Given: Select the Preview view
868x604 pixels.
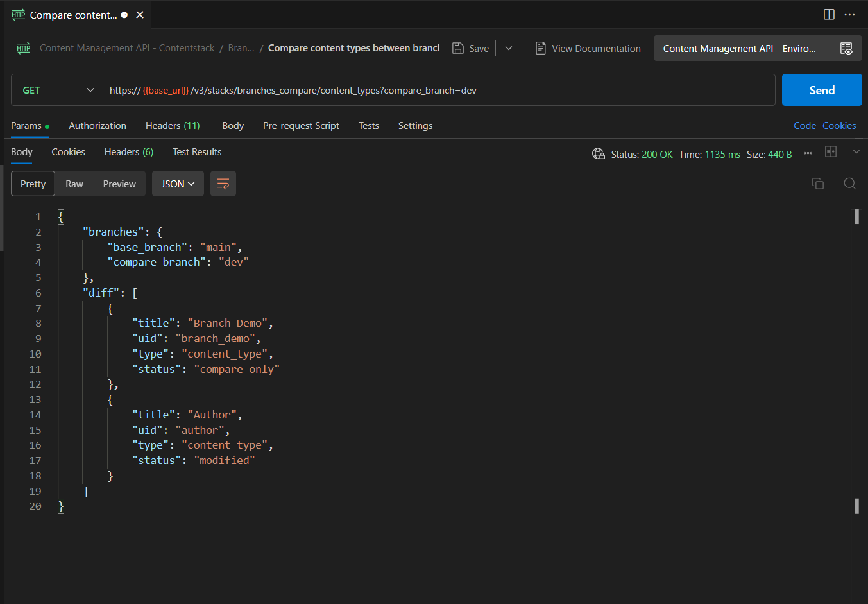Looking at the screenshot, I should (x=119, y=184).
